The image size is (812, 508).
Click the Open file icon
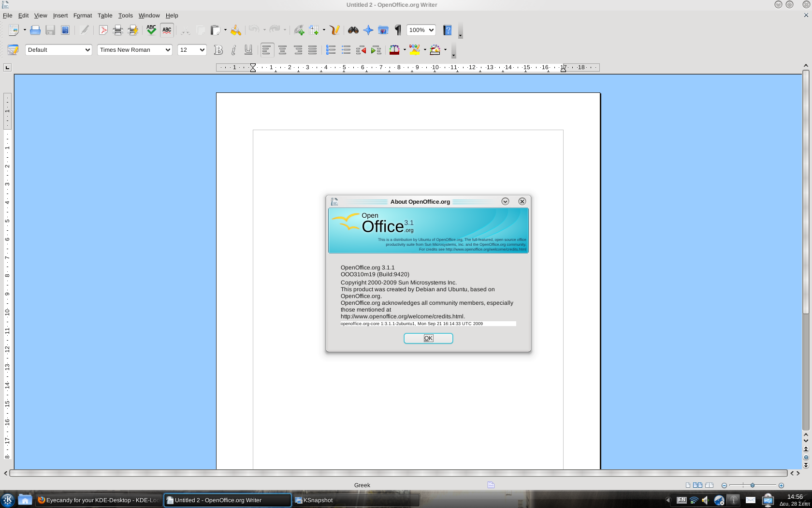click(x=35, y=30)
